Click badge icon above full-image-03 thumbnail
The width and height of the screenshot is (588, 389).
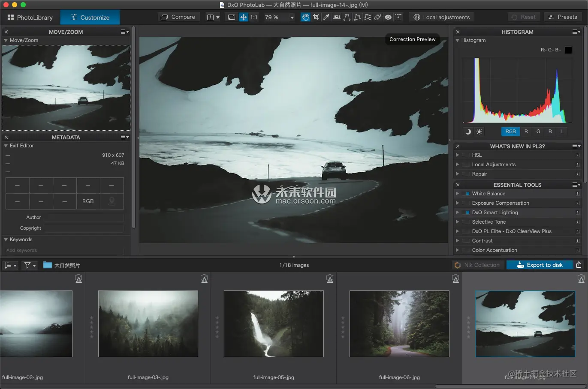204,279
